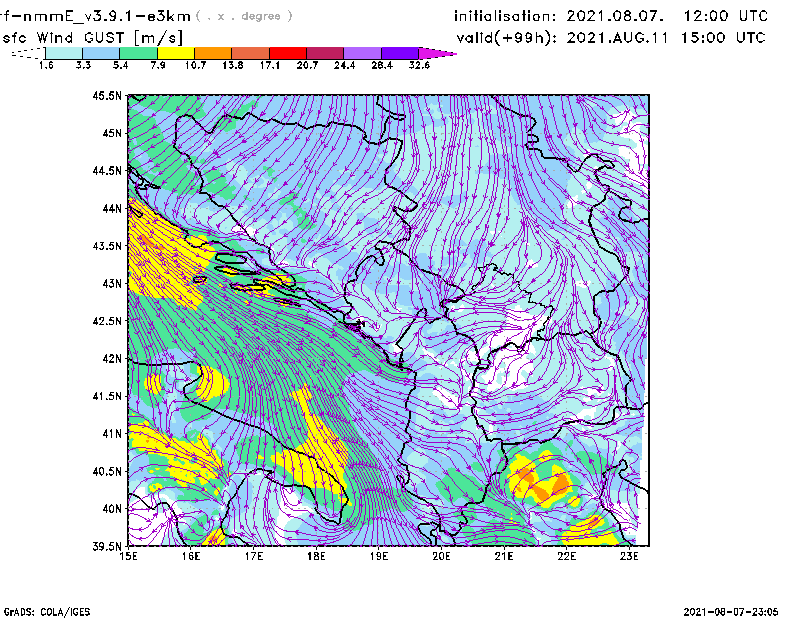Click the 21E longitude label
This screenshot has height=618, width=800.
pyautogui.click(x=504, y=556)
